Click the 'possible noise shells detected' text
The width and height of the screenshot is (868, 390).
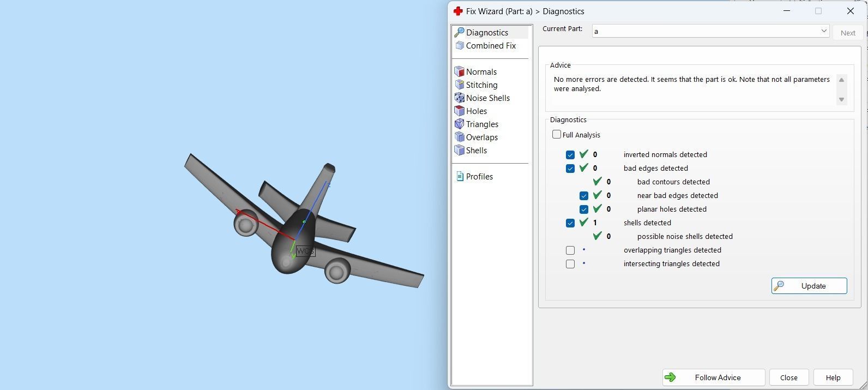click(x=685, y=237)
